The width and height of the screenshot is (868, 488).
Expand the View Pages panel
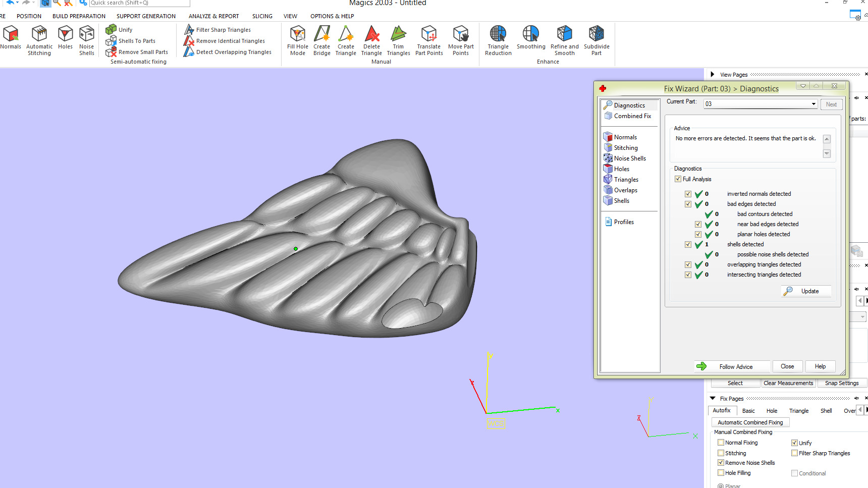(x=712, y=74)
